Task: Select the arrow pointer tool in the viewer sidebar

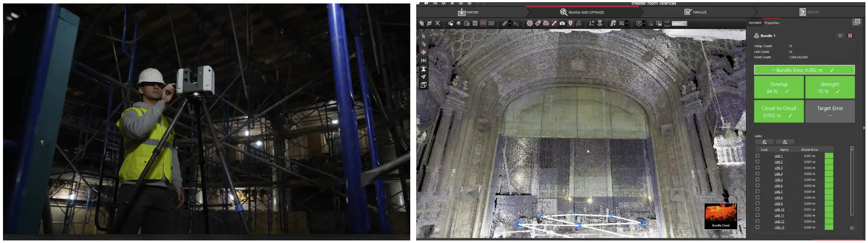Action: [424, 36]
